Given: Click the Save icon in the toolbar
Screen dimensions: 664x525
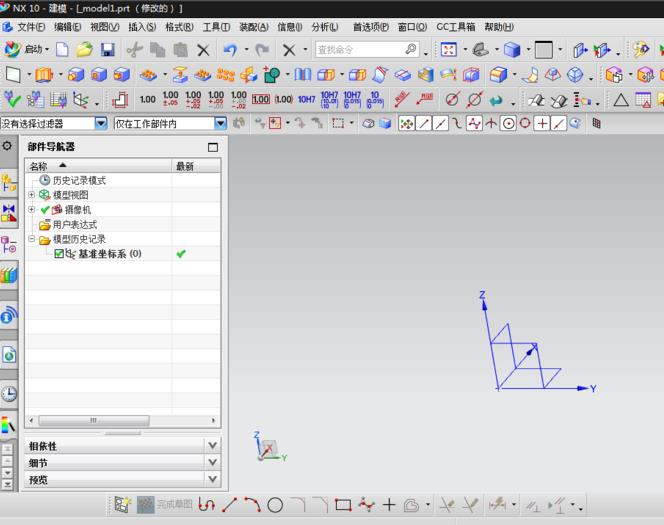Looking at the screenshot, I should click(x=108, y=49).
